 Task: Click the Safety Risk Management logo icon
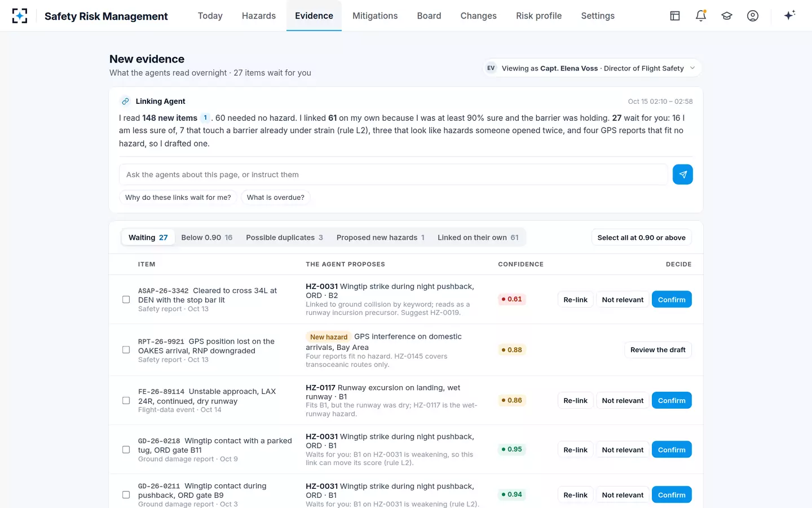coord(20,16)
